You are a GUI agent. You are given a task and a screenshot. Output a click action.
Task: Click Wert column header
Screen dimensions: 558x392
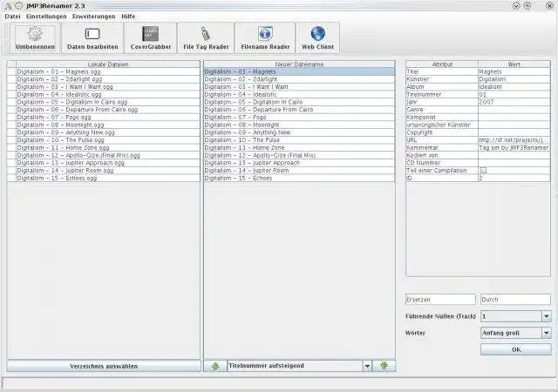tap(514, 64)
